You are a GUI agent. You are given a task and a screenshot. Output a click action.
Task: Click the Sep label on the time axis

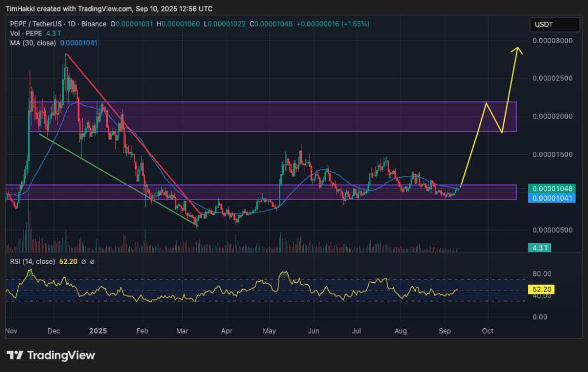tap(445, 331)
